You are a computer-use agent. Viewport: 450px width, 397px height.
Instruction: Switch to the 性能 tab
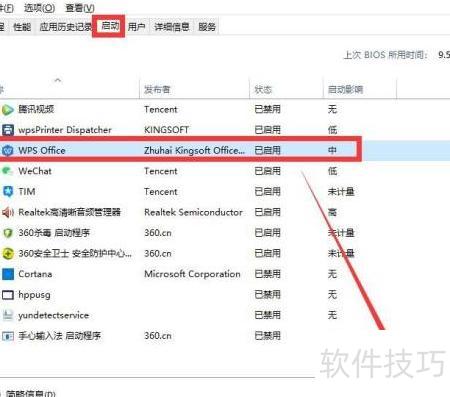coord(22,27)
